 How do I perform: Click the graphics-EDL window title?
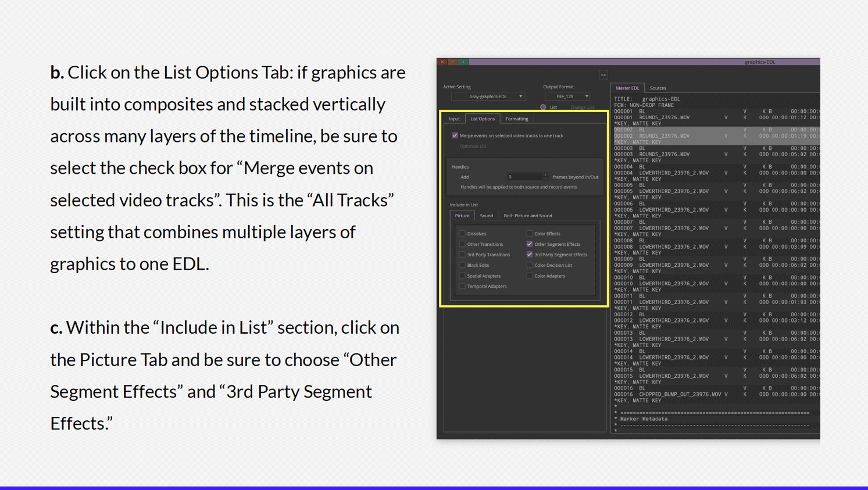pos(760,62)
